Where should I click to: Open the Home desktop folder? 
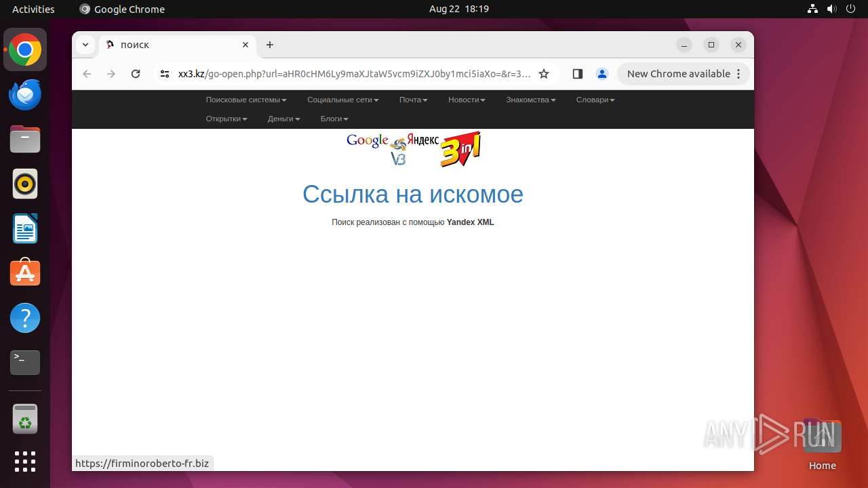822,444
